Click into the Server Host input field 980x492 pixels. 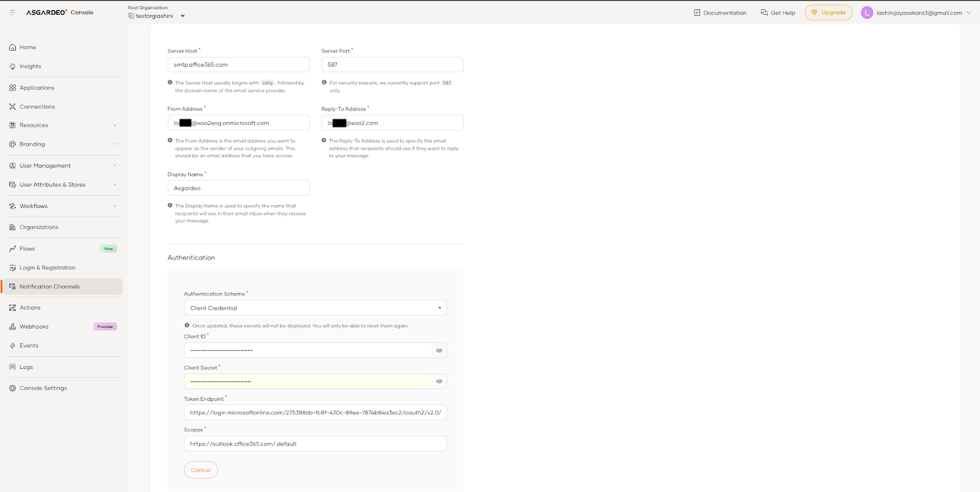238,65
